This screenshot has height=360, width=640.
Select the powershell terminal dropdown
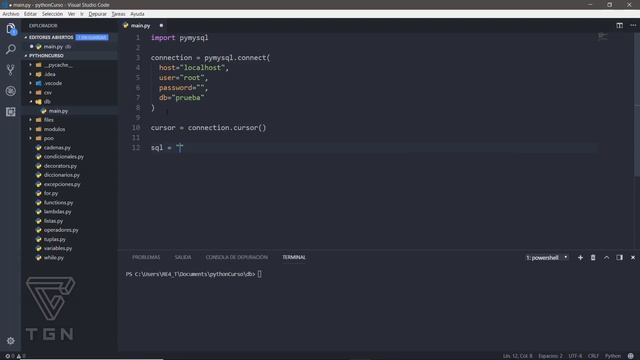tap(547, 258)
